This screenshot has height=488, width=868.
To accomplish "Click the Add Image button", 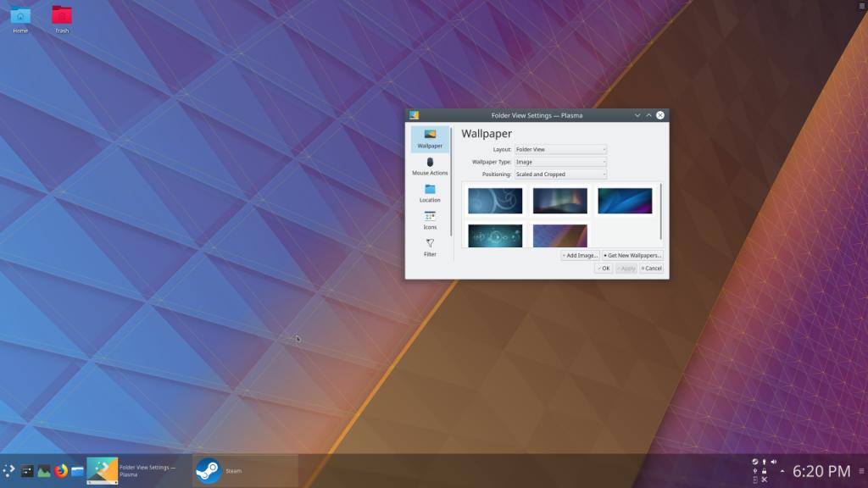I will click(580, 255).
